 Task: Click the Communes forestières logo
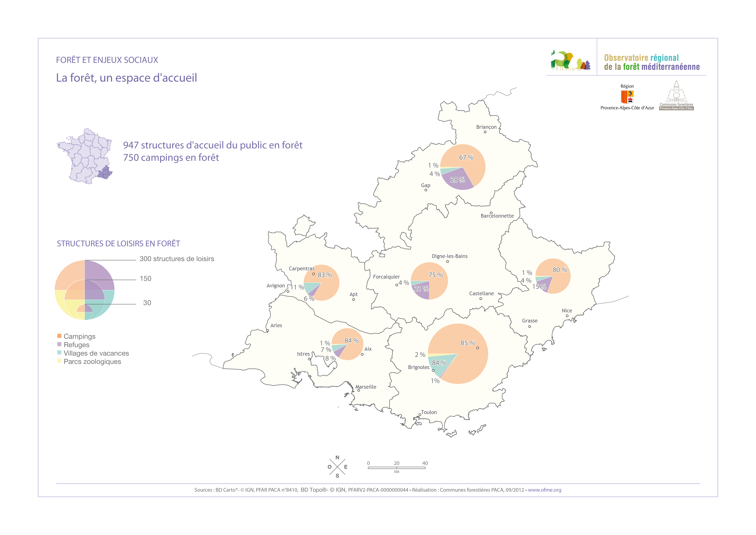tap(676, 95)
